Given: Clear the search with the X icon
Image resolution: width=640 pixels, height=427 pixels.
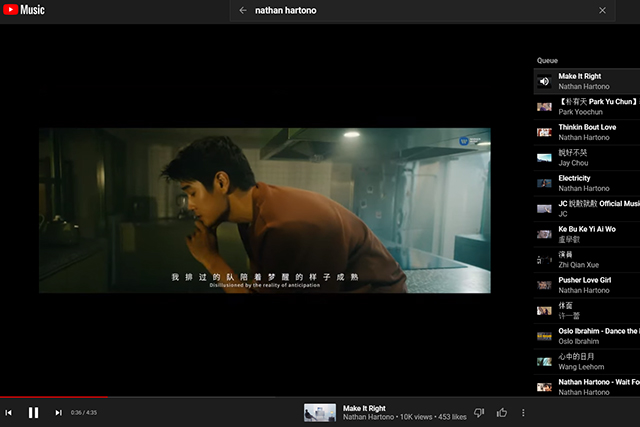Looking at the screenshot, I should [x=602, y=10].
